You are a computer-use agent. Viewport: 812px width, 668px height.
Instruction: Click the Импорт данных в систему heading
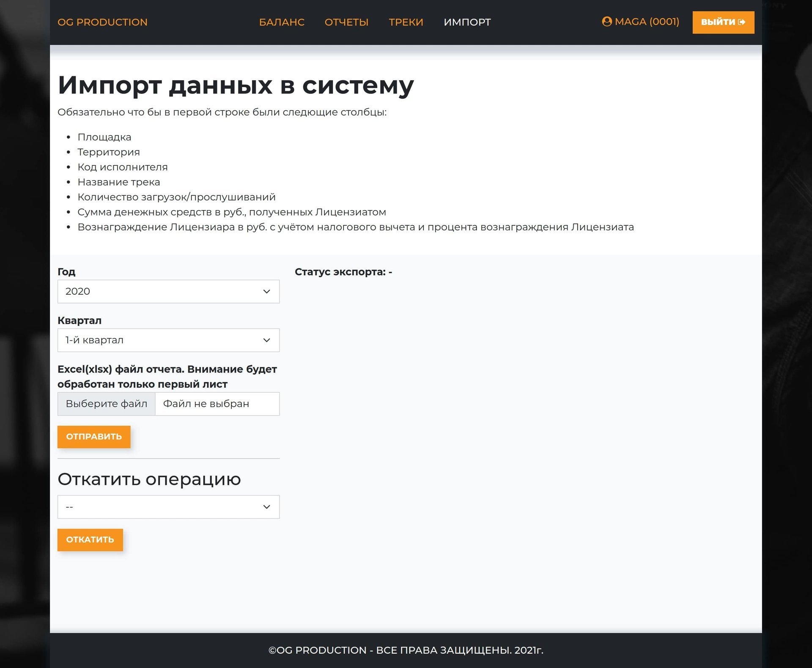pos(236,85)
